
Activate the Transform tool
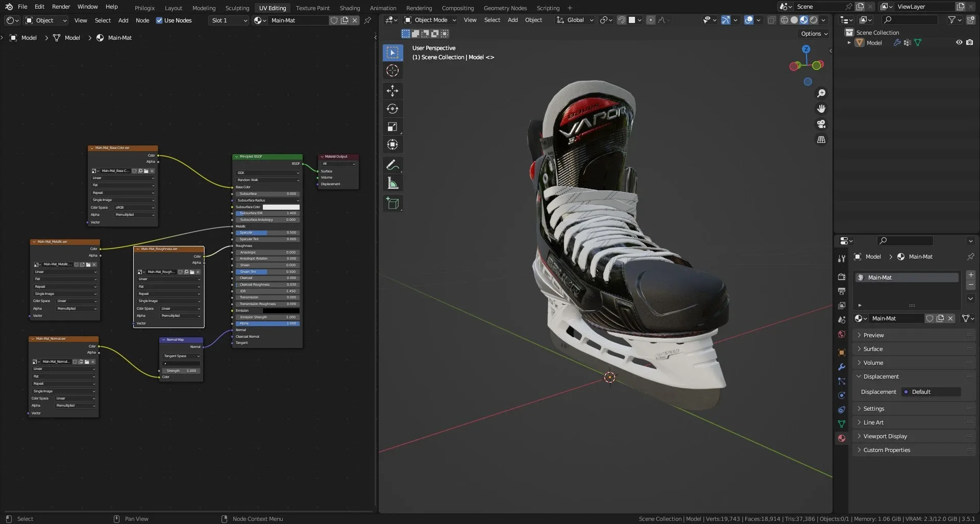[x=393, y=144]
